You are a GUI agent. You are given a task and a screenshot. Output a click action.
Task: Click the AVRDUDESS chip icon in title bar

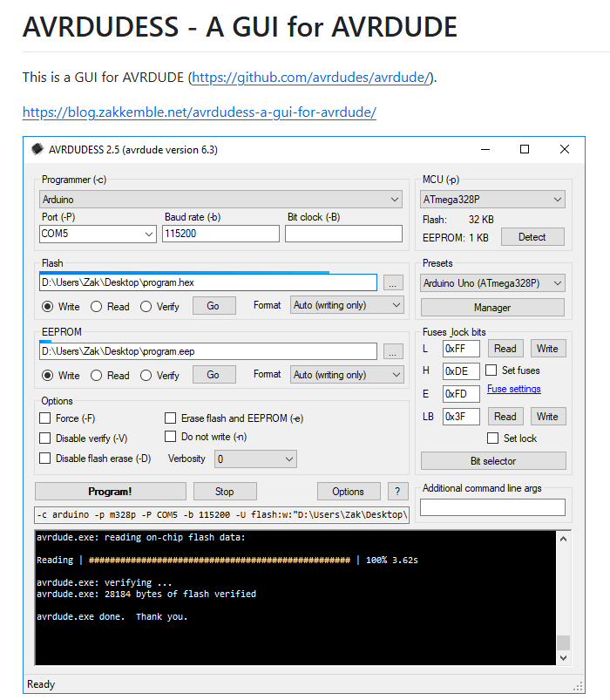[37, 149]
